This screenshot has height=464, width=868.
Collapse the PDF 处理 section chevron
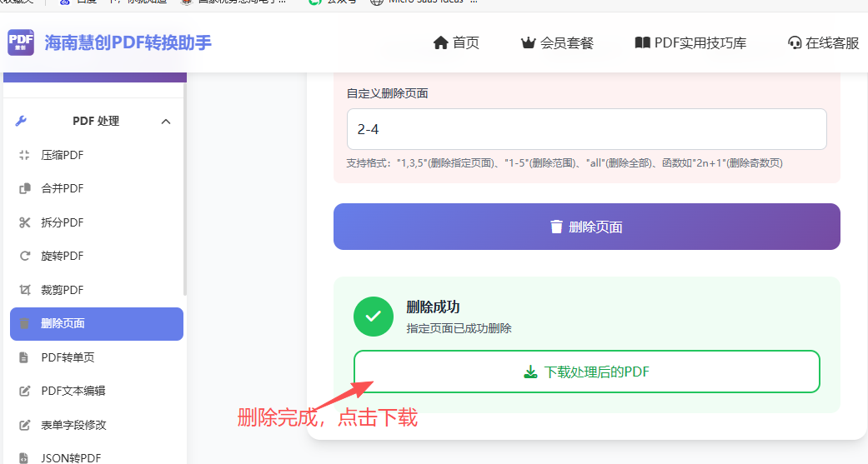point(166,122)
